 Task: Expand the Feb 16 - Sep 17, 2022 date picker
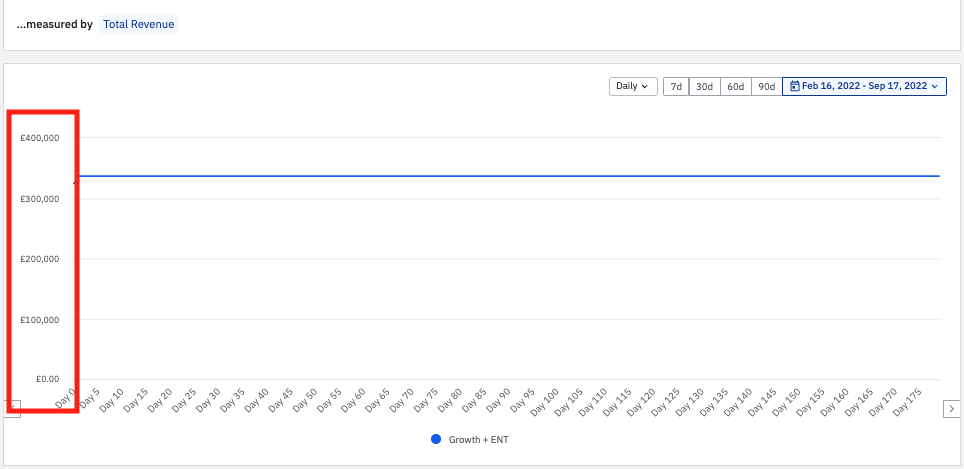click(x=864, y=87)
